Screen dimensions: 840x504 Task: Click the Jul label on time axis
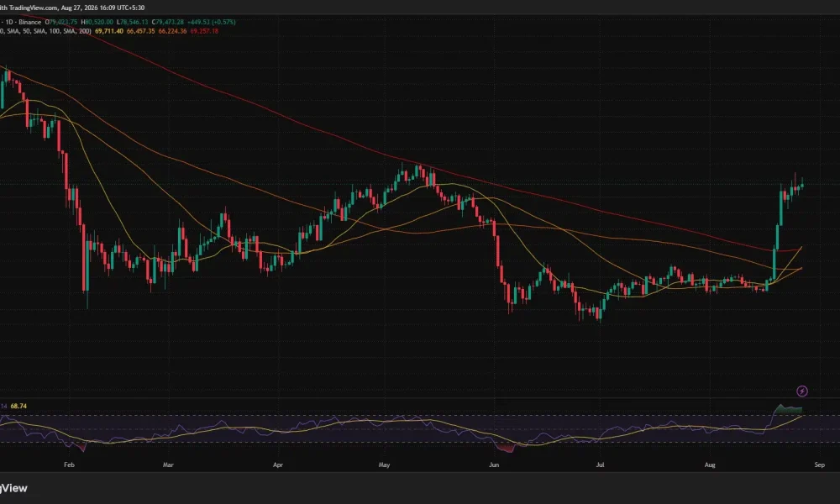tap(600, 465)
